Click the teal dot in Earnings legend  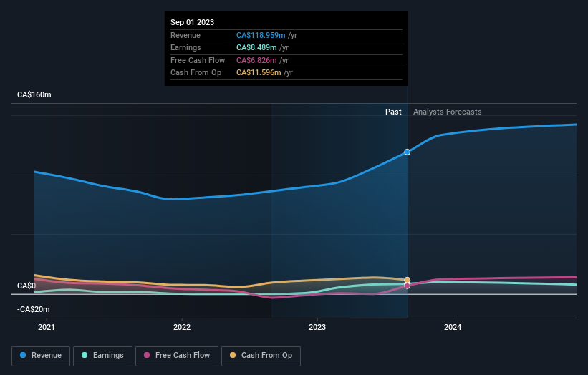tap(85, 355)
